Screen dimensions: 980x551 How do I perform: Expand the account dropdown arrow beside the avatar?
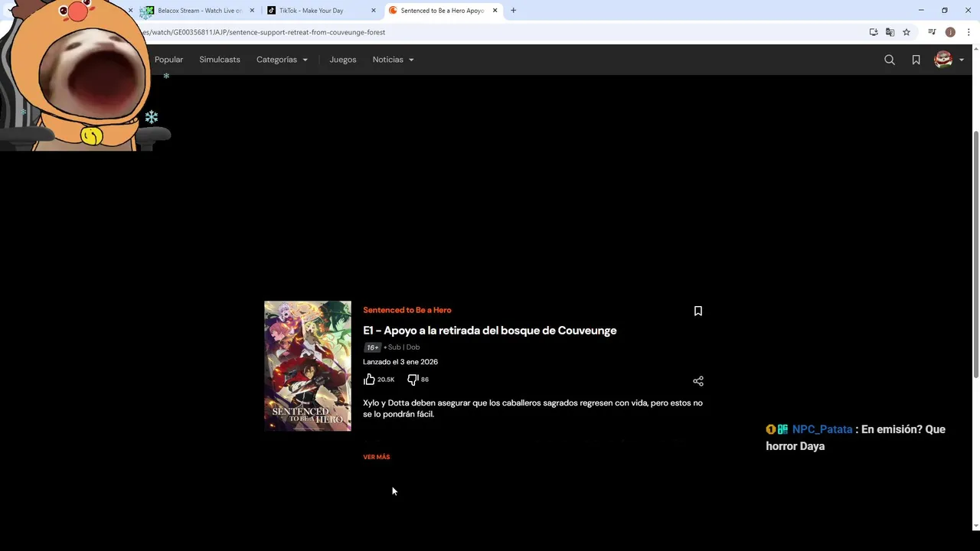pyautogui.click(x=962, y=60)
